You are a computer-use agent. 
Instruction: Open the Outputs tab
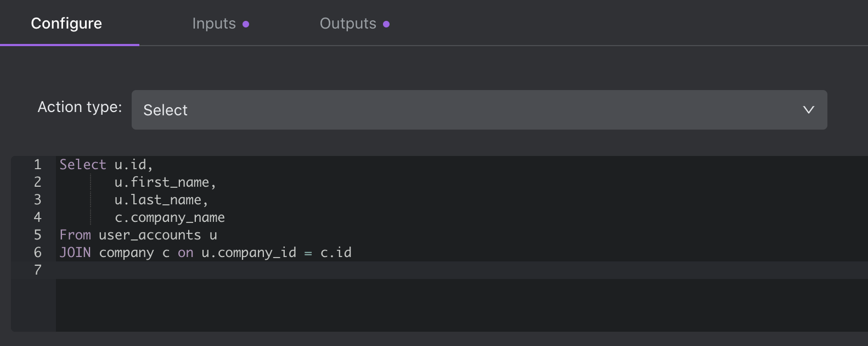coord(348,24)
